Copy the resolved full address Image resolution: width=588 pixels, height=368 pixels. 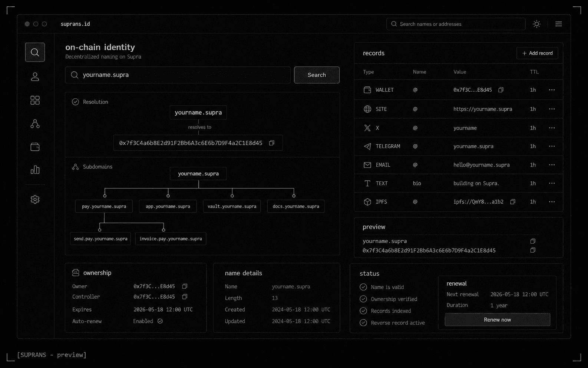point(272,143)
